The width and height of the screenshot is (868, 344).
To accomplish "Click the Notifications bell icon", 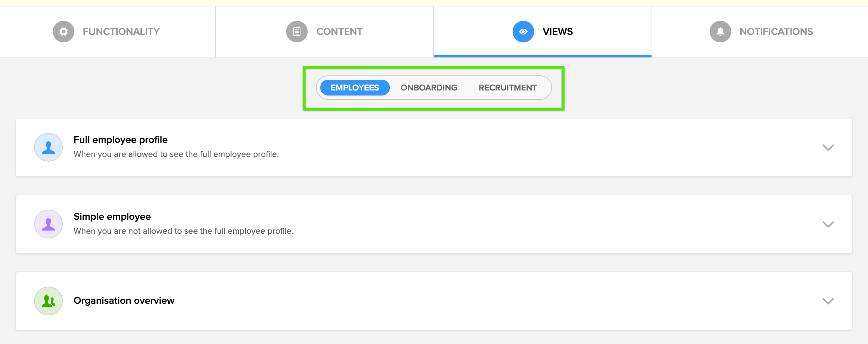I will click(x=720, y=32).
